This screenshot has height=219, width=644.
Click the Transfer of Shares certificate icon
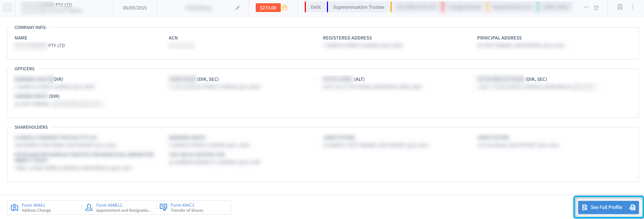pyautogui.click(x=163, y=207)
